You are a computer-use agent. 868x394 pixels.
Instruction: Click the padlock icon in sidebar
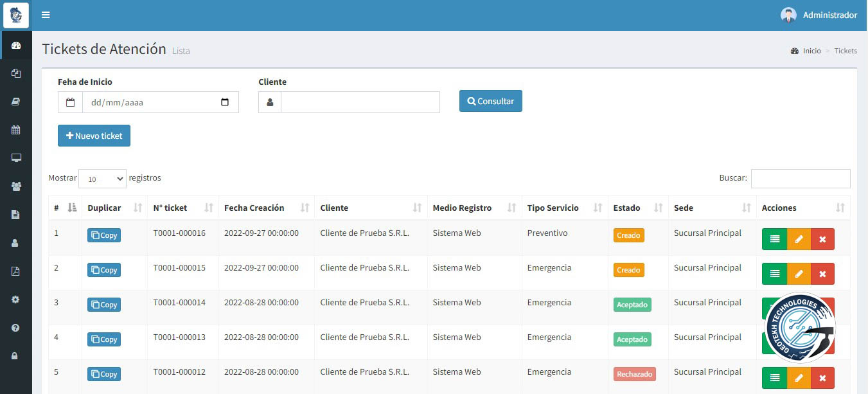coord(16,356)
